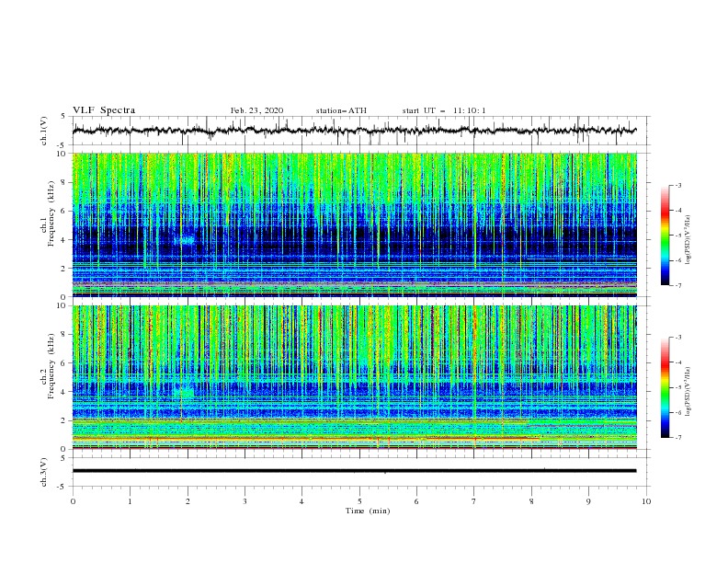Click the "-7" tick on ch.2 colorbar
This screenshot has height=563, width=728.
point(677,438)
